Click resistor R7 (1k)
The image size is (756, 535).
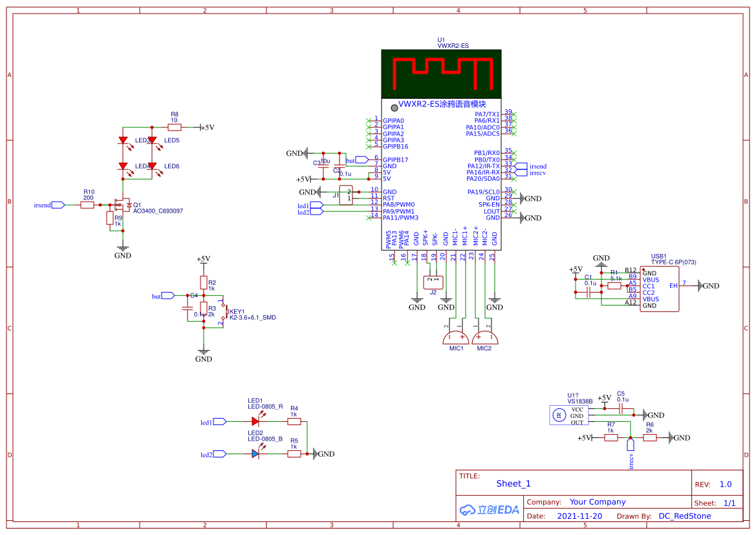pos(611,437)
